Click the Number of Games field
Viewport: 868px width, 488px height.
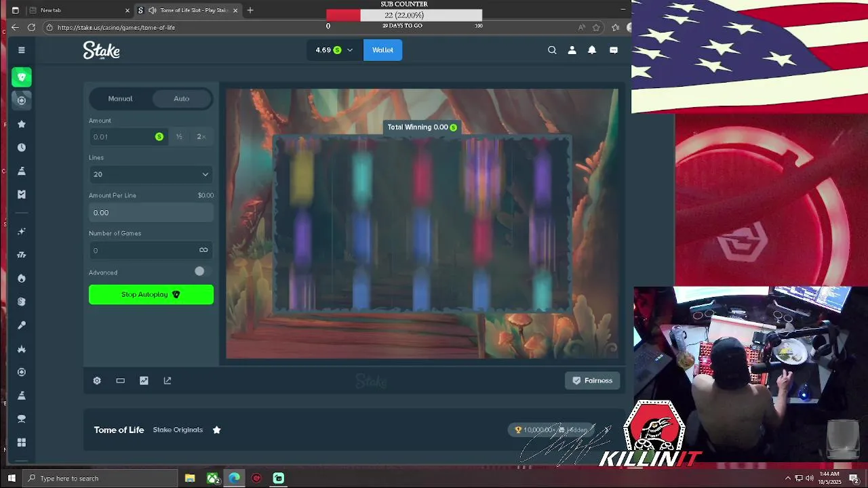coord(151,250)
